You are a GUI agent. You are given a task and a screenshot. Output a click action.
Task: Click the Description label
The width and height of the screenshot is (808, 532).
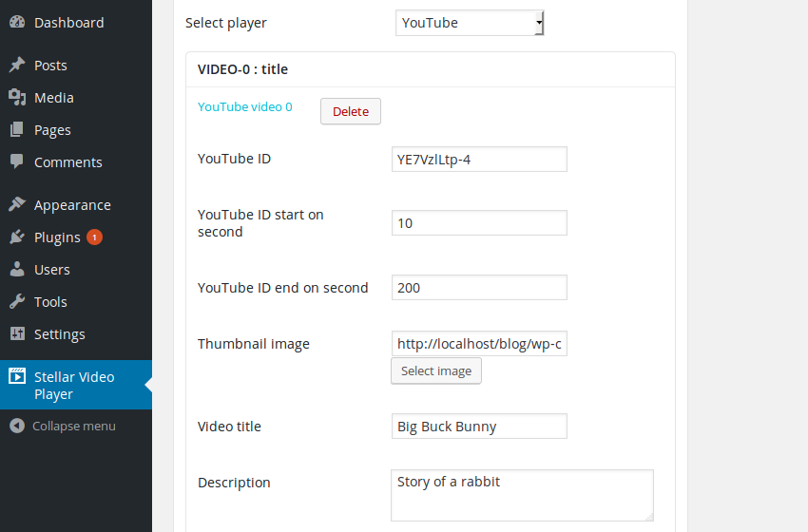(234, 483)
